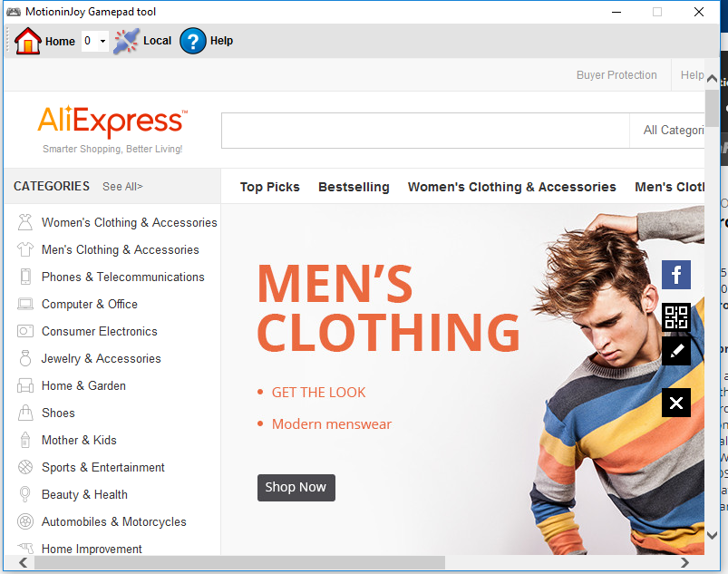Click the Home text button in toolbar

click(x=60, y=42)
